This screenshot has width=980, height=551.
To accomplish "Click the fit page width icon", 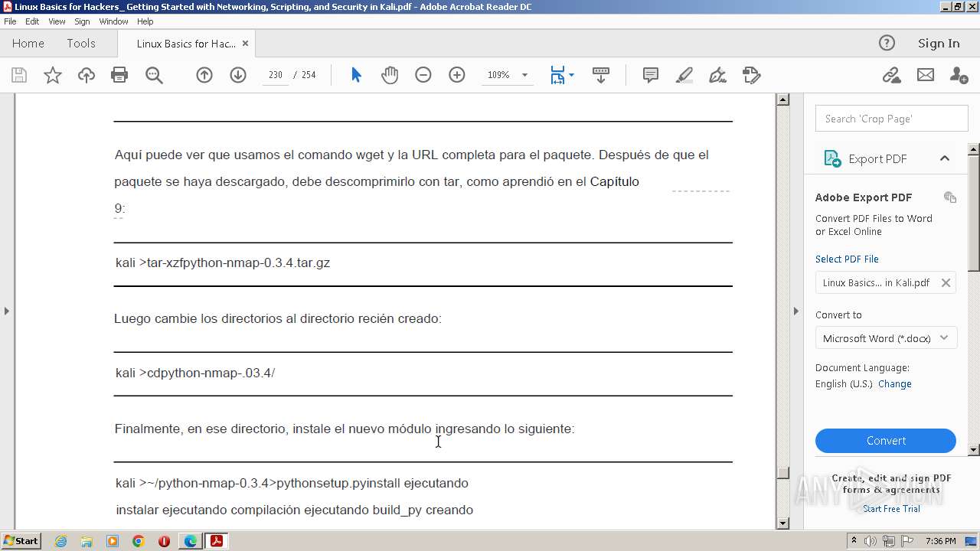I will click(557, 75).
